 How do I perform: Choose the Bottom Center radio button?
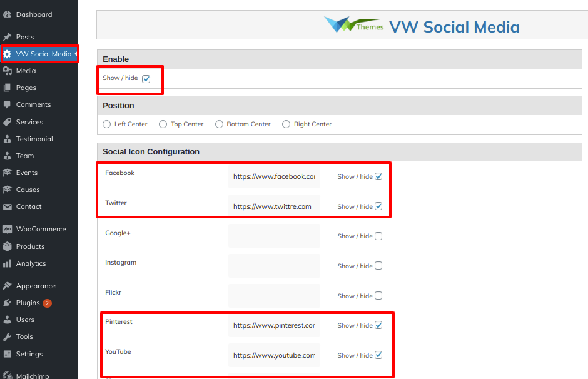pos(219,124)
